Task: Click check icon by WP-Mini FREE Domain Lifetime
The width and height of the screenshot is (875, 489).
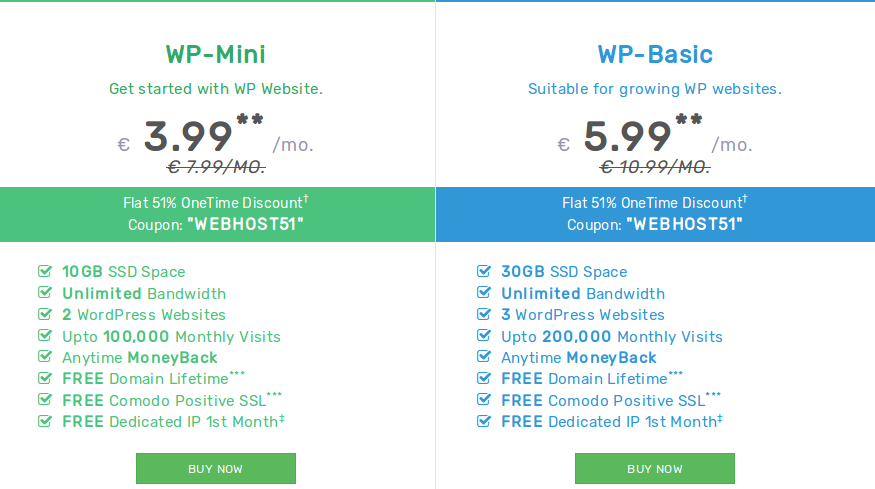Action: [x=45, y=379]
